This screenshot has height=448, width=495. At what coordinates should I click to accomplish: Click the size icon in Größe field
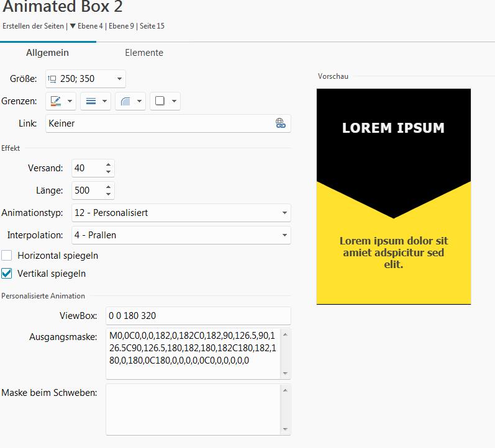coord(52,79)
